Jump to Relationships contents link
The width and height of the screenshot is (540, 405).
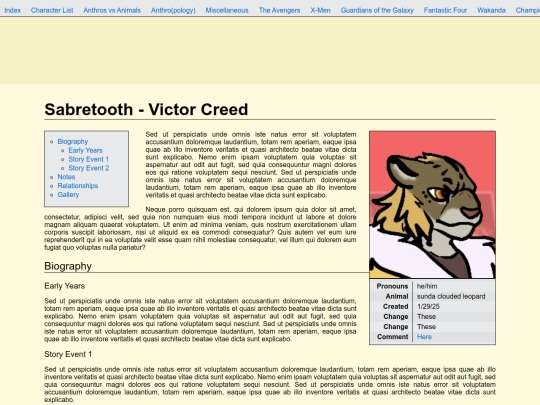(x=78, y=186)
